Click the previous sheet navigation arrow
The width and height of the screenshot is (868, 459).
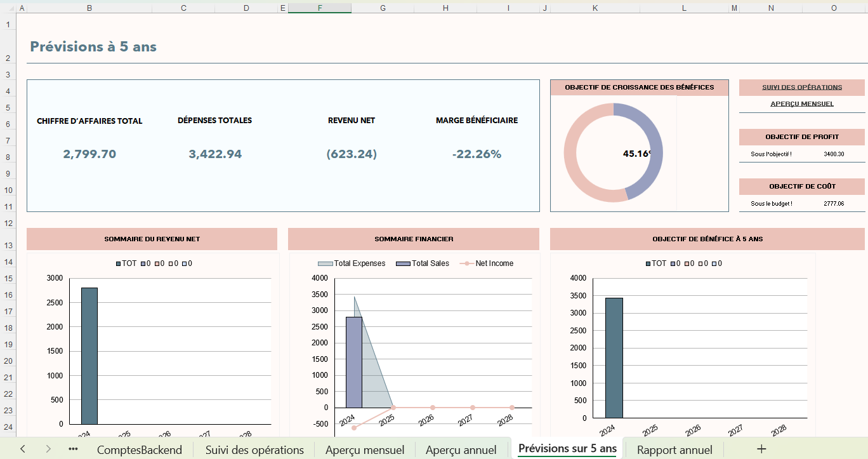[x=23, y=449]
